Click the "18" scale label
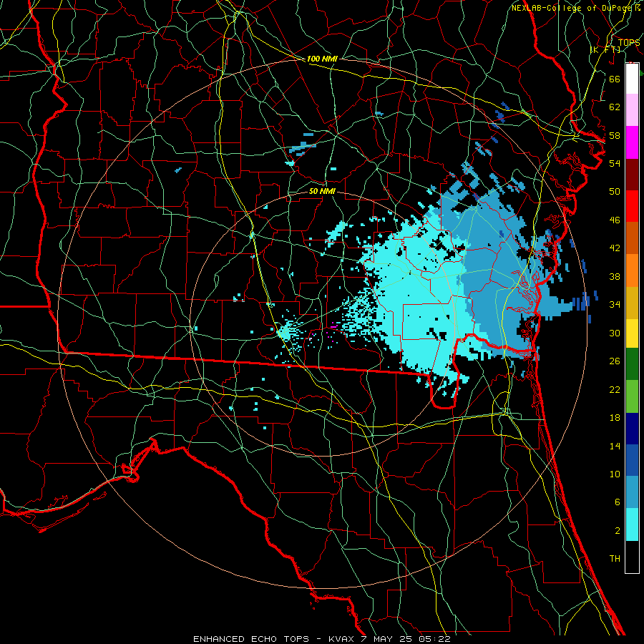The image size is (644, 644). click(615, 418)
